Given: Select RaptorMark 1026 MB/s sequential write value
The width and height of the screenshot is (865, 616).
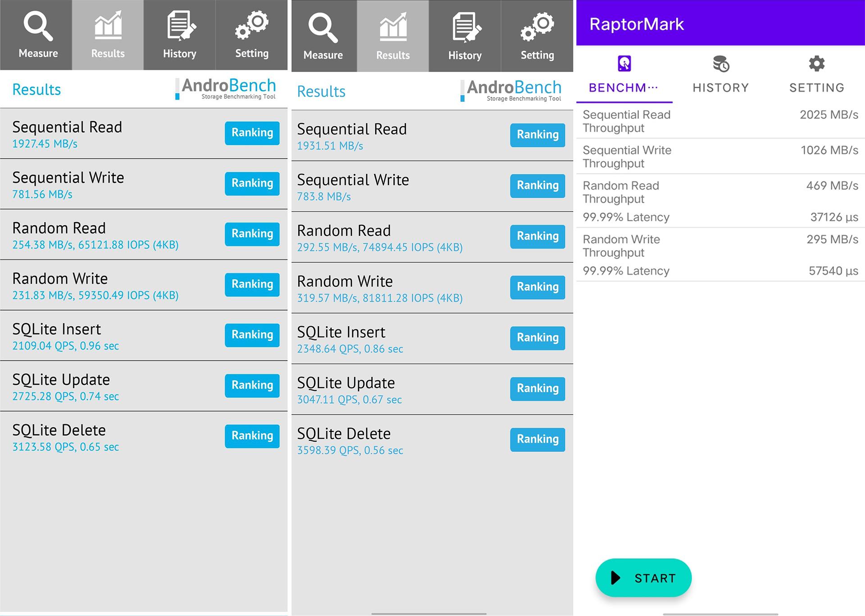Looking at the screenshot, I should click(829, 150).
